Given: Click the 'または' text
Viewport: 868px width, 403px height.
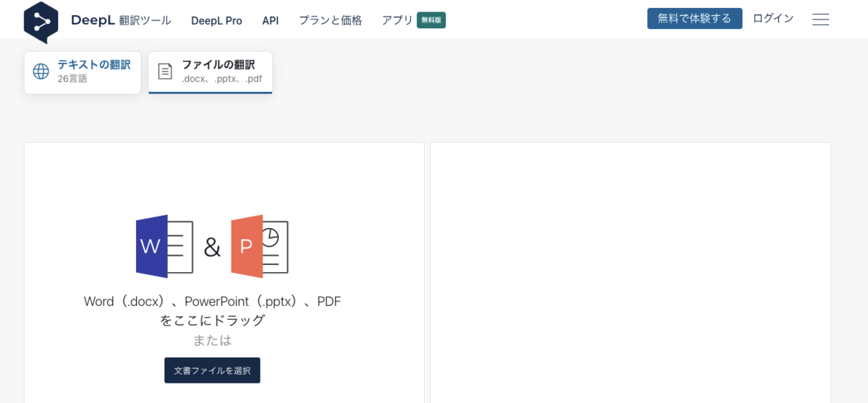Looking at the screenshot, I should tap(212, 340).
